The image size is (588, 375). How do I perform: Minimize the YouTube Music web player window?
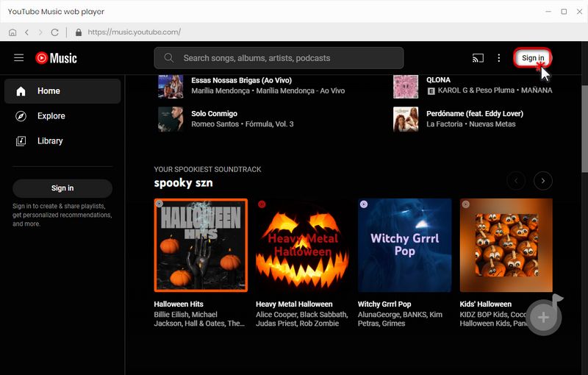click(x=548, y=12)
